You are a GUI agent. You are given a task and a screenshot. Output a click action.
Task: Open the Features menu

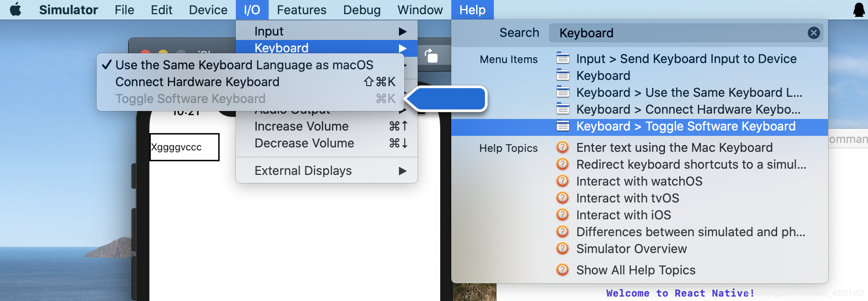tap(301, 10)
